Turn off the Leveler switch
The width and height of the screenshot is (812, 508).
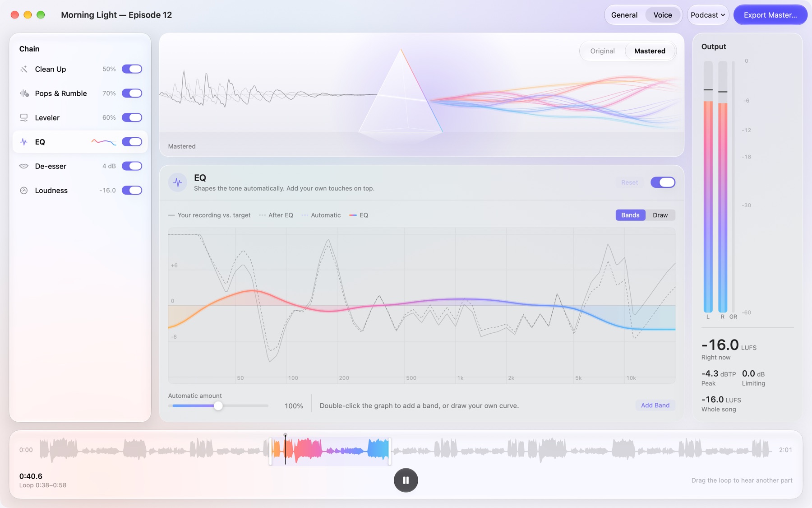pos(132,117)
